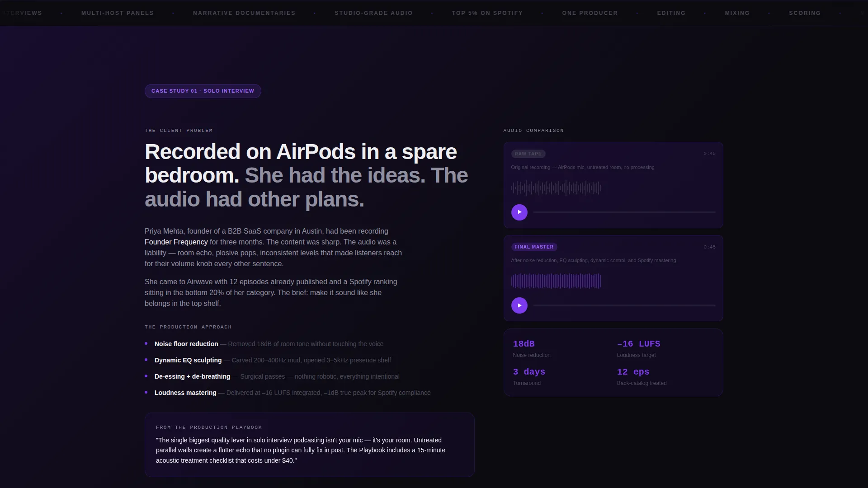Click the Case Study 01 Solo Interview pill
Viewport: 868px width, 488px height.
click(x=203, y=91)
